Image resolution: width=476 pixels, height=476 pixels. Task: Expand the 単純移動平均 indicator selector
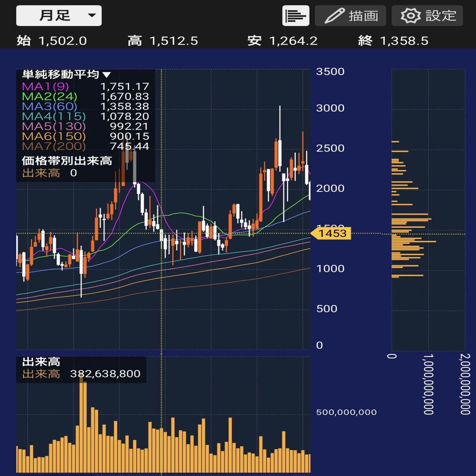pyautogui.click(x=66, y=74)
